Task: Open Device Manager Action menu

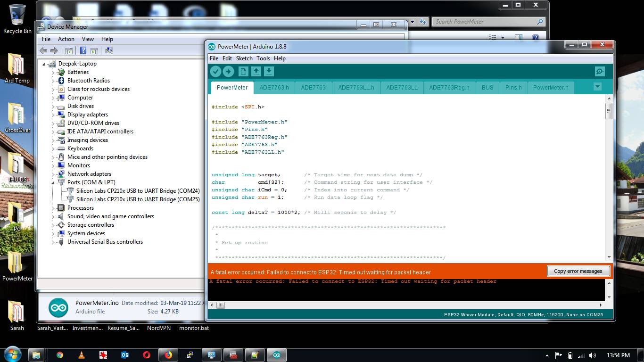Action: [66, 39]
